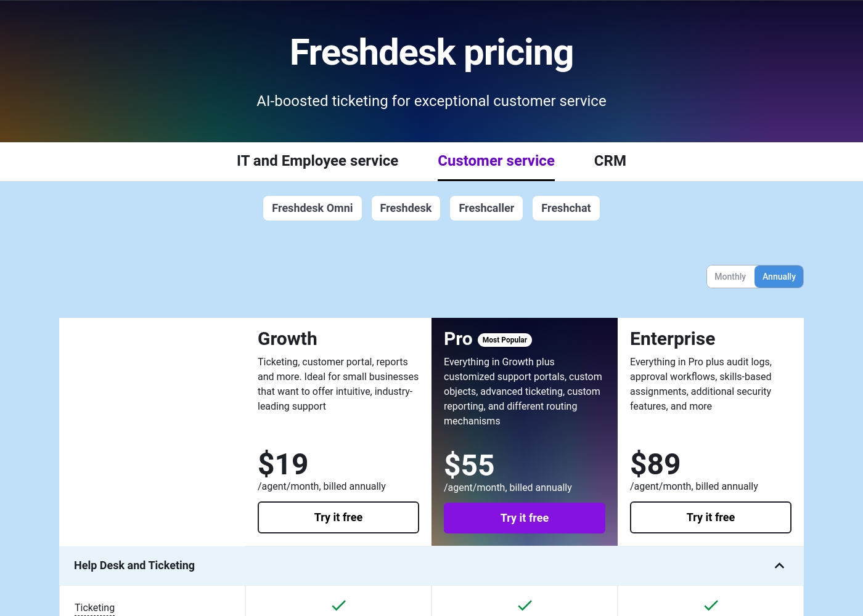Click the Pro plan Ticketing checkmark

click(525, 606)
